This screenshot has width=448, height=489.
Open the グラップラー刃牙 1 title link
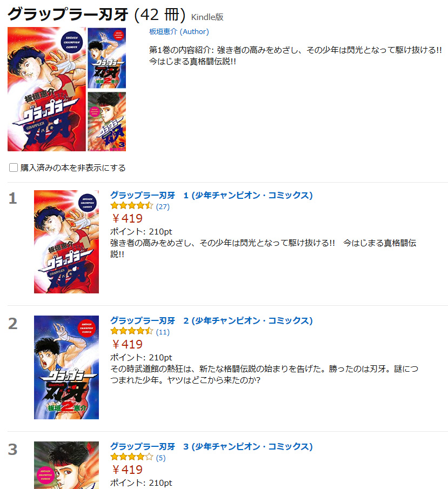[x=211, y=195]
